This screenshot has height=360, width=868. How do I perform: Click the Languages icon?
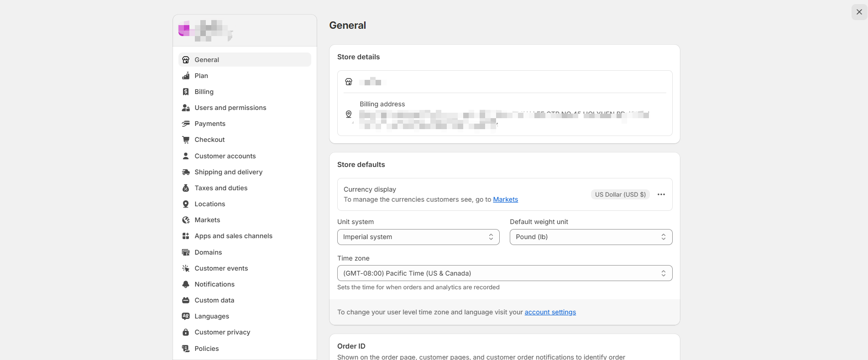click(186, 316)
